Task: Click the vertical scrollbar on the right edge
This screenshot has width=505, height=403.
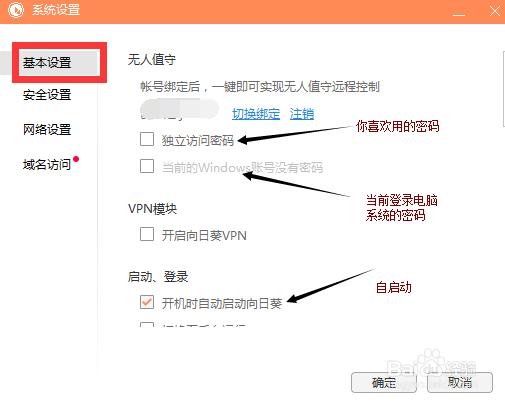Action: click(x=503, y=89)
